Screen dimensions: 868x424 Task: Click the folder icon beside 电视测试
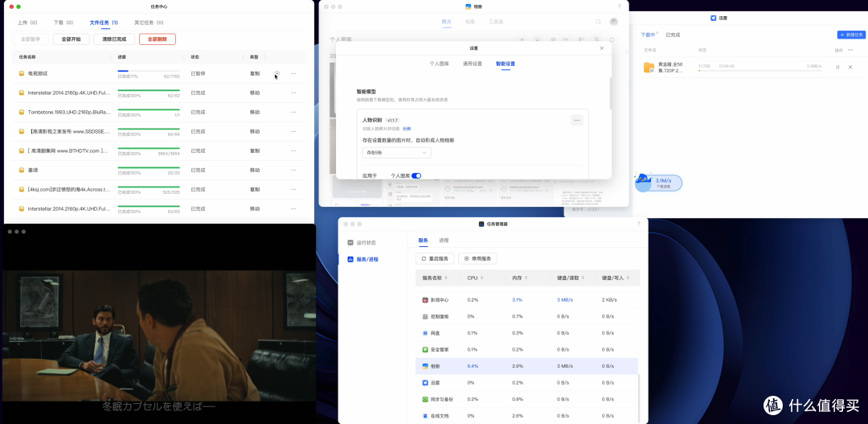pos(22,73)
